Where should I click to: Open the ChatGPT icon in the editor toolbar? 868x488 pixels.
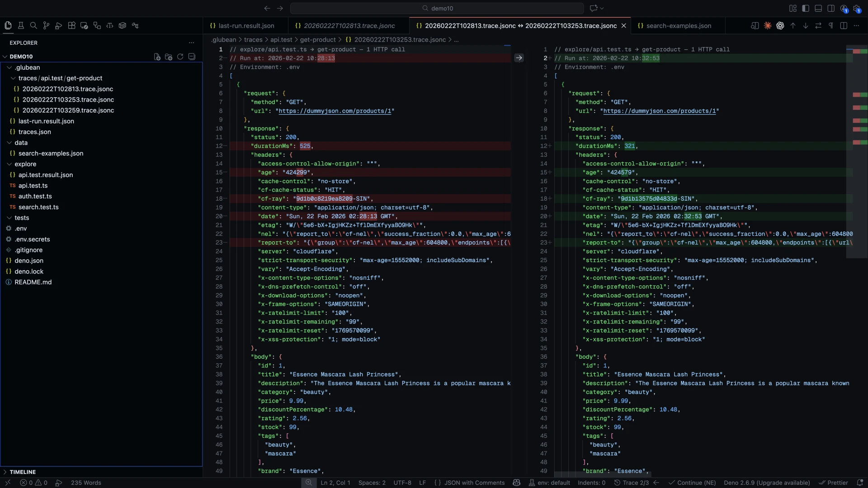(x=780, y=26)
